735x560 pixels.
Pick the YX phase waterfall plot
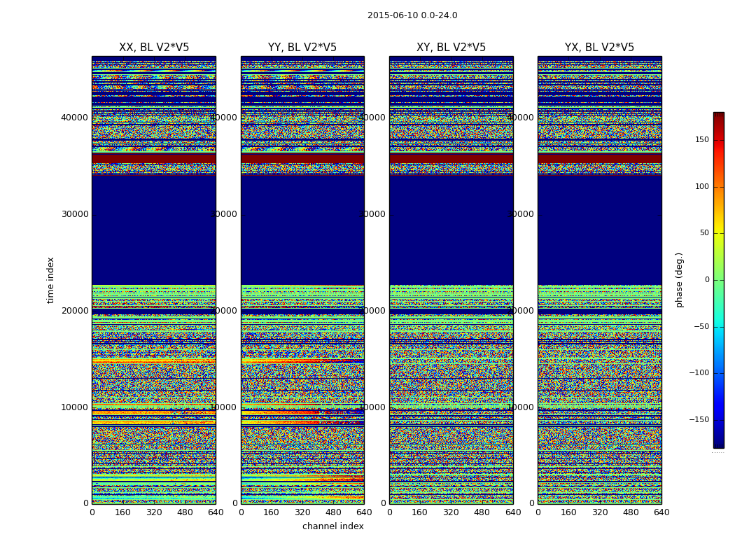click(x=599, y=280)
